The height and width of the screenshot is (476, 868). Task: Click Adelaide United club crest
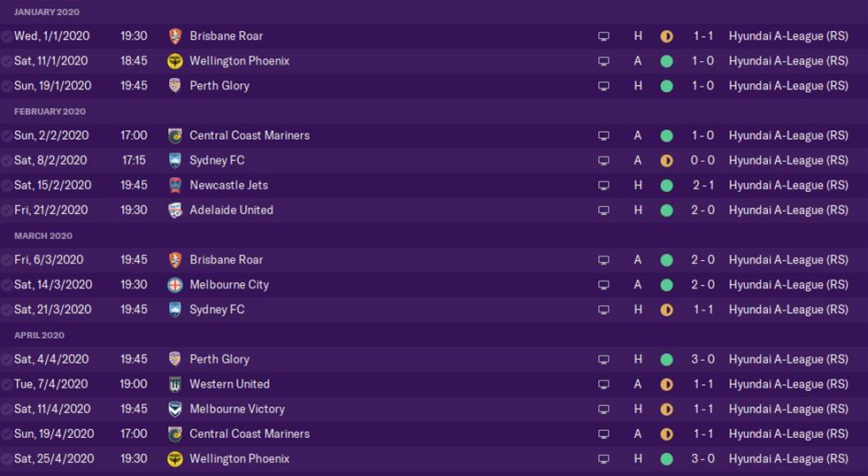coord(175,211)
